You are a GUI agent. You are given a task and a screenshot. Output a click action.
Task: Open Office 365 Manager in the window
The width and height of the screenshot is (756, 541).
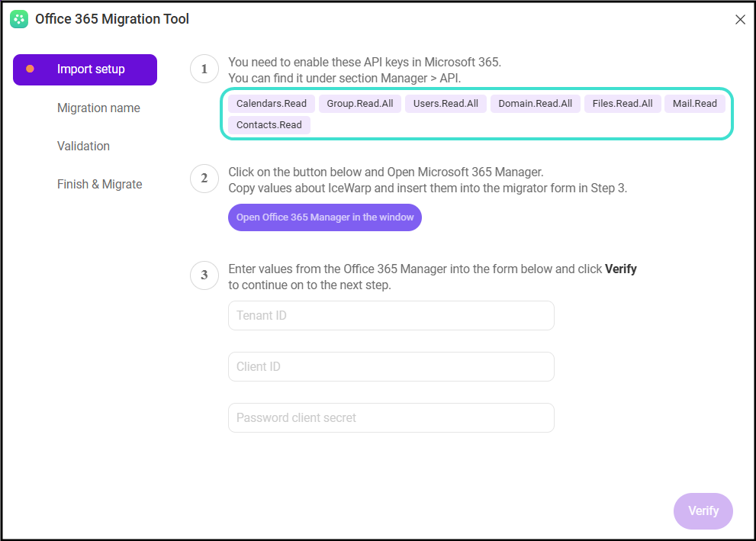pyautogui.click(x=325, y=217)
